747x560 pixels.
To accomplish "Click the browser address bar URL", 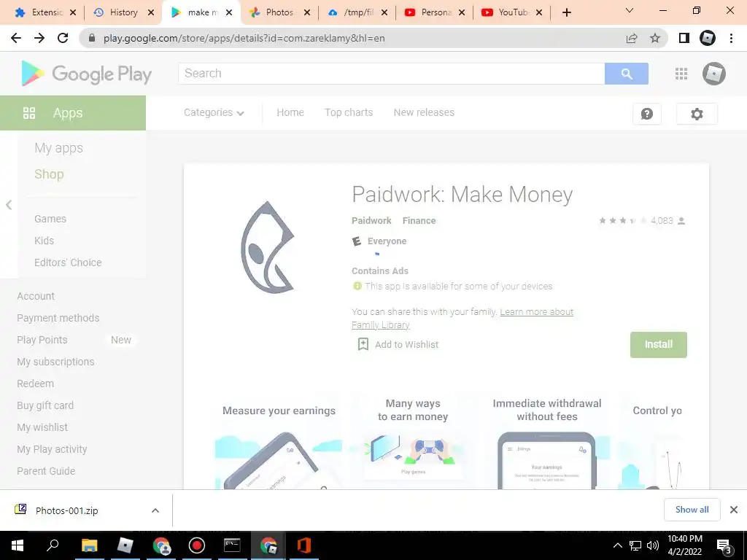I will (244, 38).
